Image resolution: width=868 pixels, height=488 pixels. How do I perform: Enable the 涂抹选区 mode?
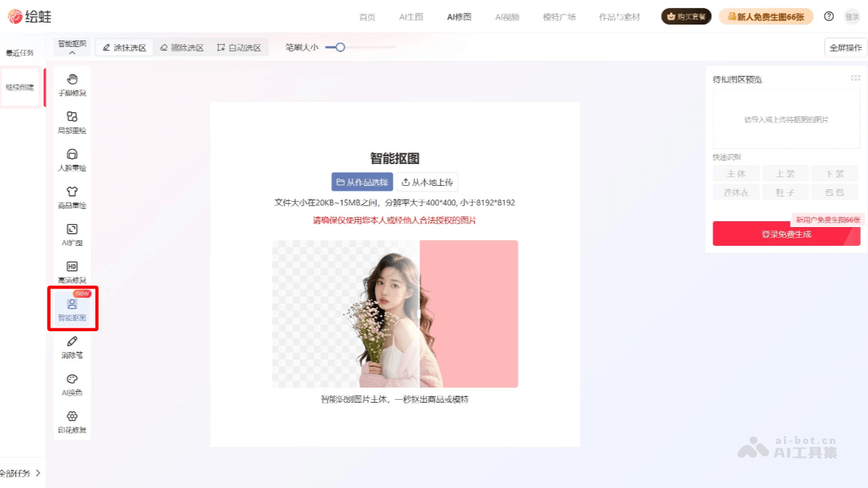pyautogui.click(x=123, y=46)
